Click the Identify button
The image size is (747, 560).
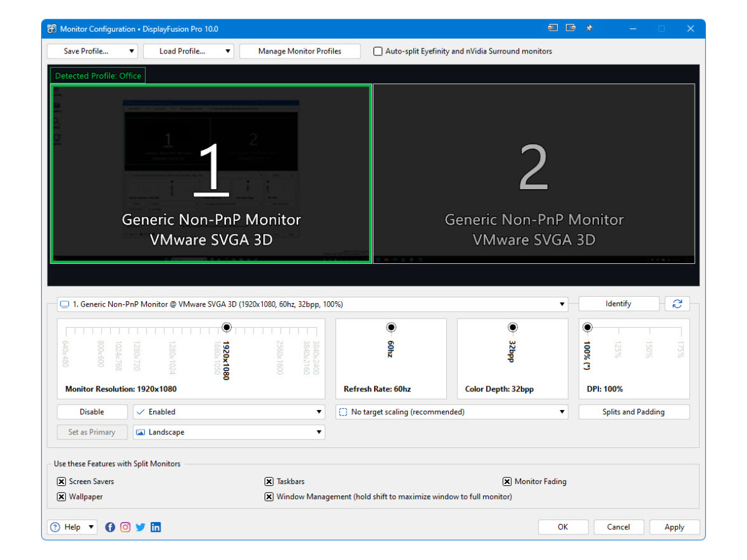[x=618, y=304]
